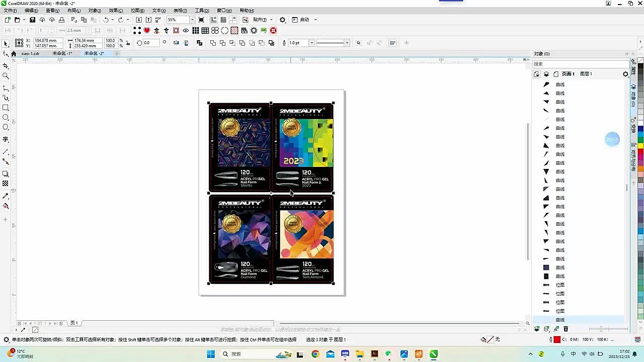This screenshot has width=644, height=362.
Task: Toggle show grid icon in standard toolbar
Action: pos(223,20)
